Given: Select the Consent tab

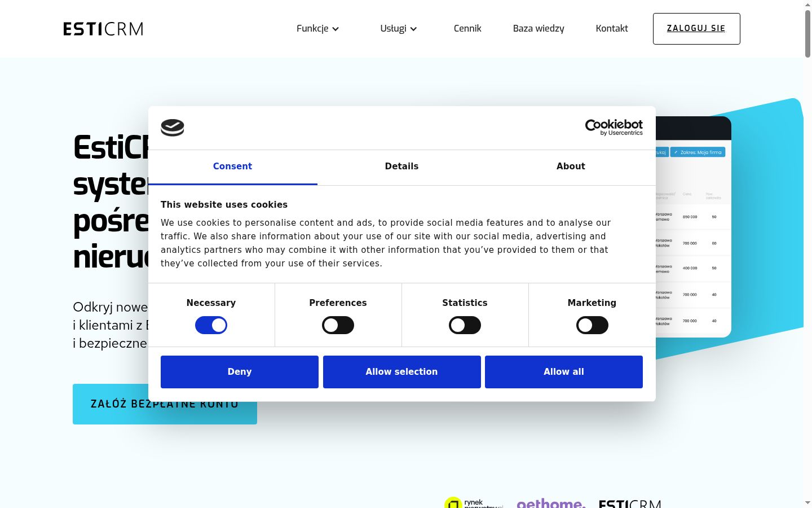Looking at the screenshot, I should (232, 167).
